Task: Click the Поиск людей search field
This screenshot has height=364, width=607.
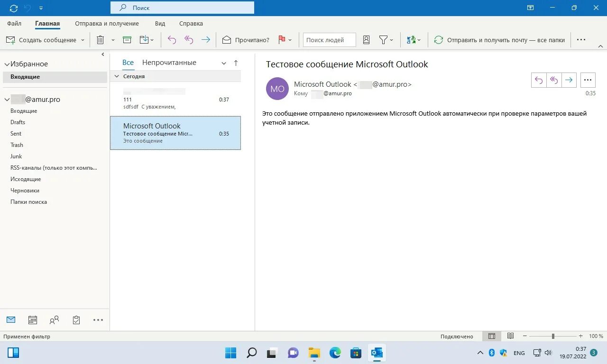Action: 329,40
